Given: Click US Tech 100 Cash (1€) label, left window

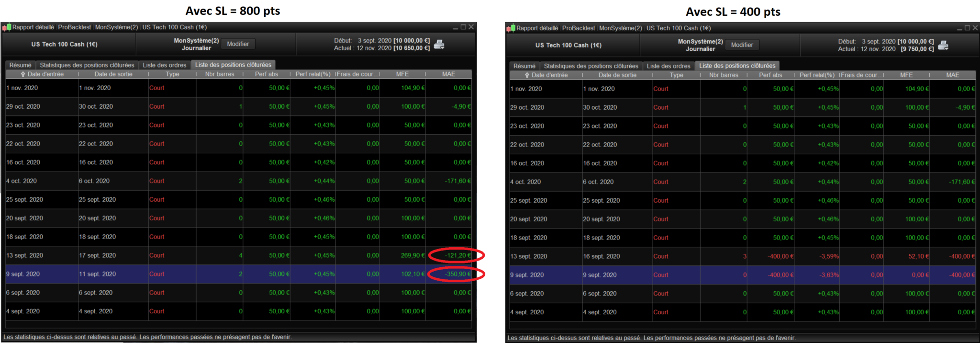Looking at the screenshot, I should 65,45.
